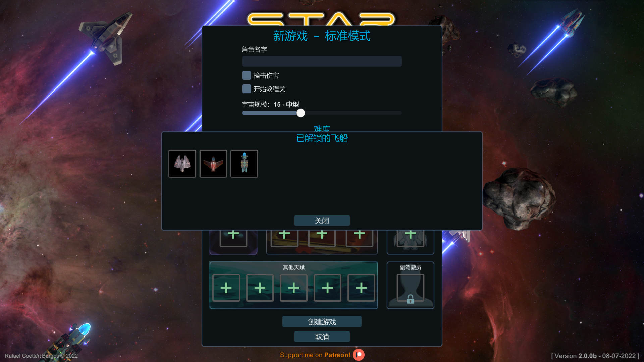Select the blue-tipped long ship thumbnail
This screenshot has height=362, width=644.
244,164
